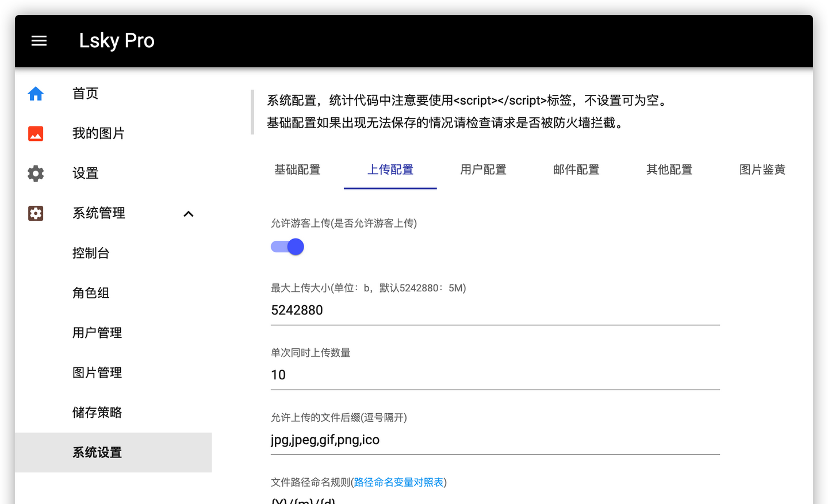This screenshot has height=504, width=828.
Task: Click the Lsky Pro app title
Action: [x=117, y=40]
